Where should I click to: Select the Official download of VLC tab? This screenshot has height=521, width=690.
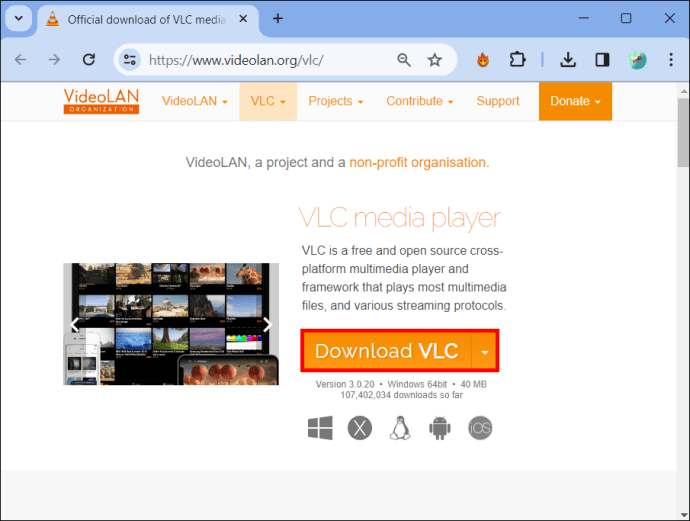[x=146, y=20]
